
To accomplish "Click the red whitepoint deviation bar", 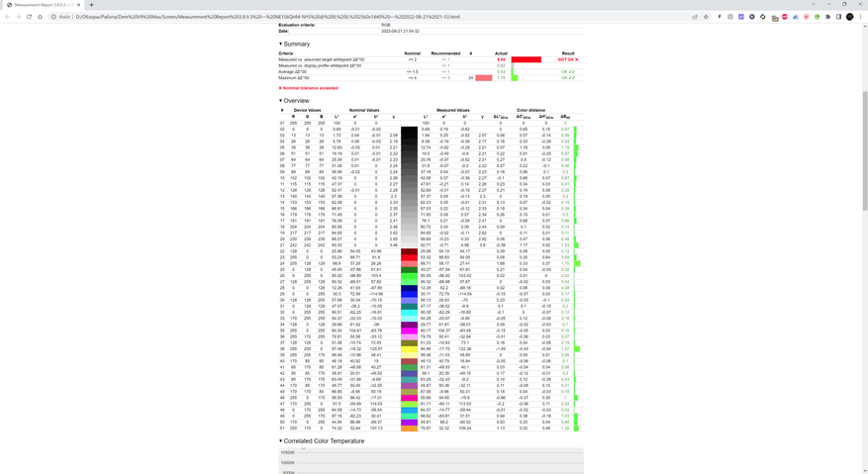I will pos(526,59).
